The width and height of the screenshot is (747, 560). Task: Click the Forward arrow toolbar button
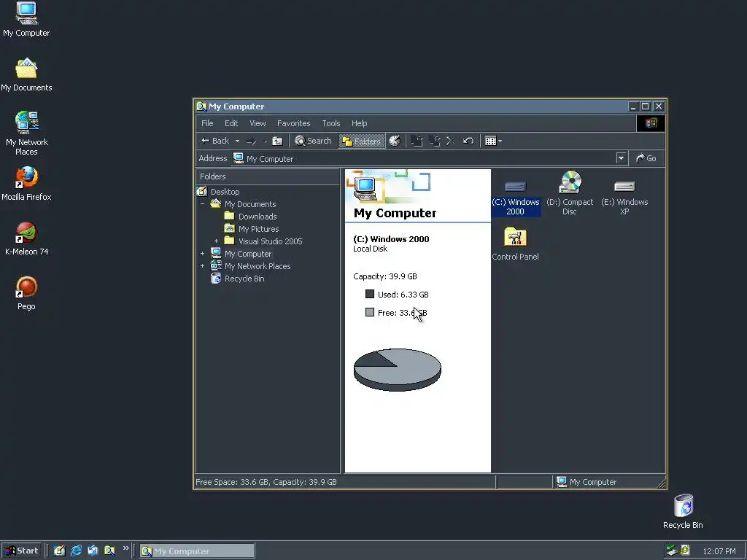point(252,141)
